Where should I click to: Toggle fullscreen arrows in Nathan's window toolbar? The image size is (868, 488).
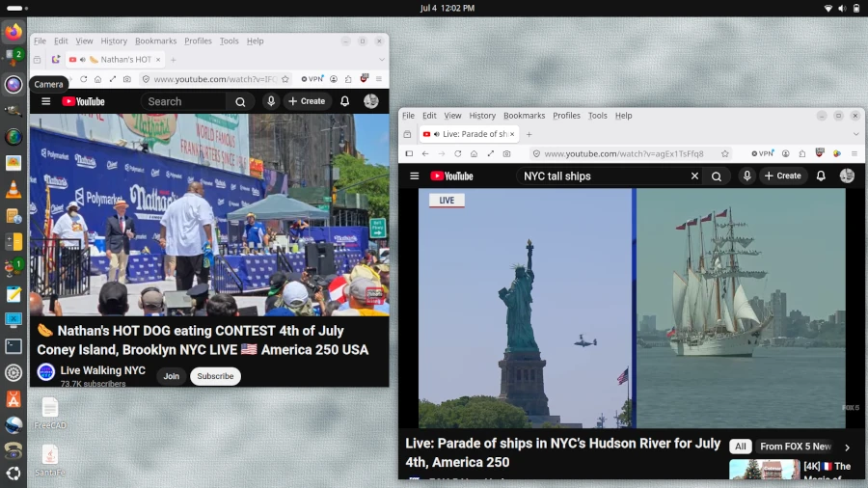[113, 79]
